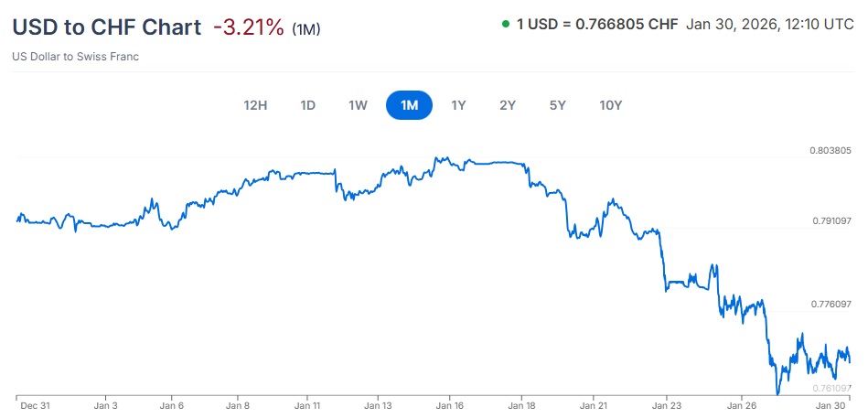Open the 10Y chart range
868x418 pixels.
[610, 105]
